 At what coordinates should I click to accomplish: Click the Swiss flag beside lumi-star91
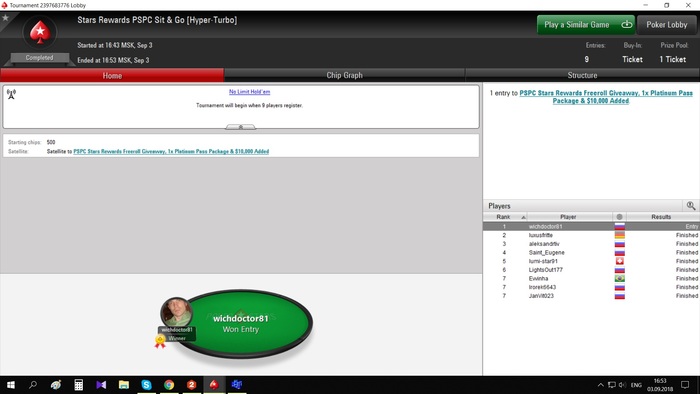tap(620, 261)
